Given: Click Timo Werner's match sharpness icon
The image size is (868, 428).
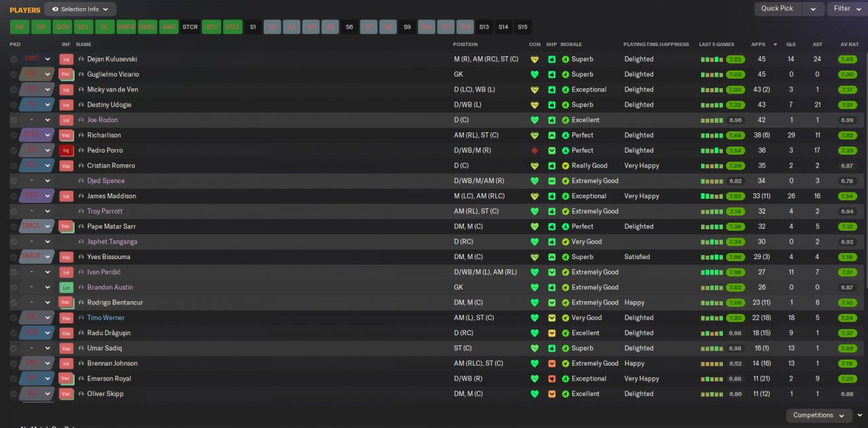Looking at the screenshot, I should coord(552,318).
